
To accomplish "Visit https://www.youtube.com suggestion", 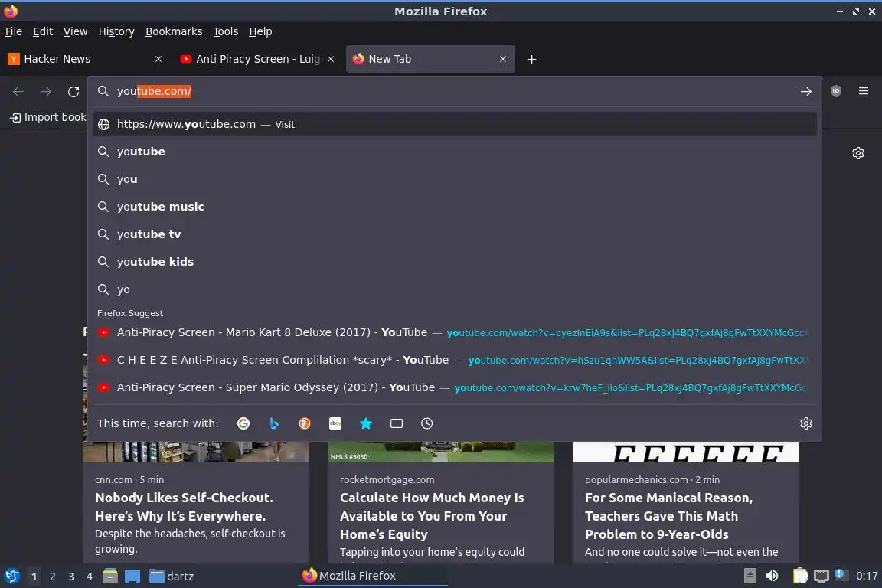I will click(x=455, y=124).
